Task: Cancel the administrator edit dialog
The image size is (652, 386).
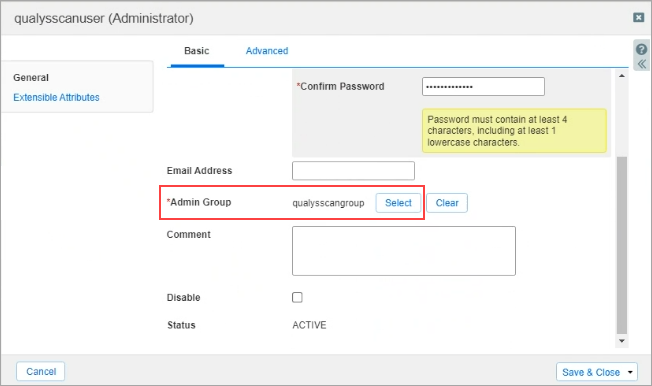Action: pyautogui.click(x=41, y=371)
